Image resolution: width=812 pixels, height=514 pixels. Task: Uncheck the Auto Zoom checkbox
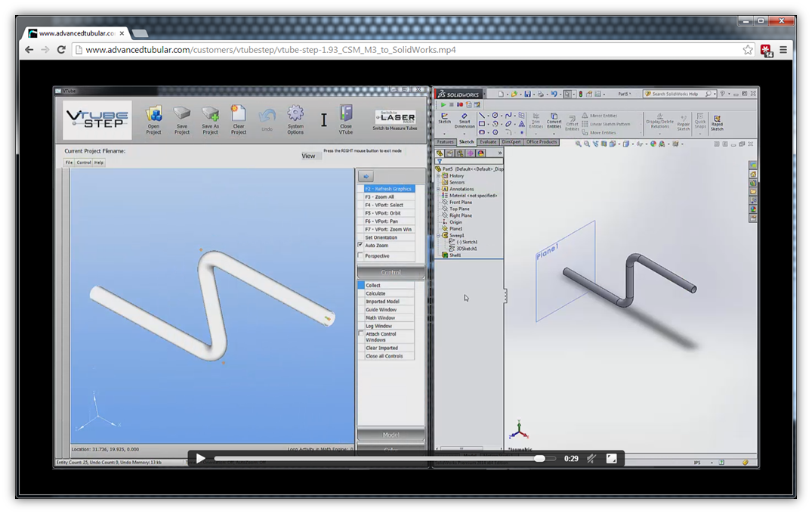(360, 246)
